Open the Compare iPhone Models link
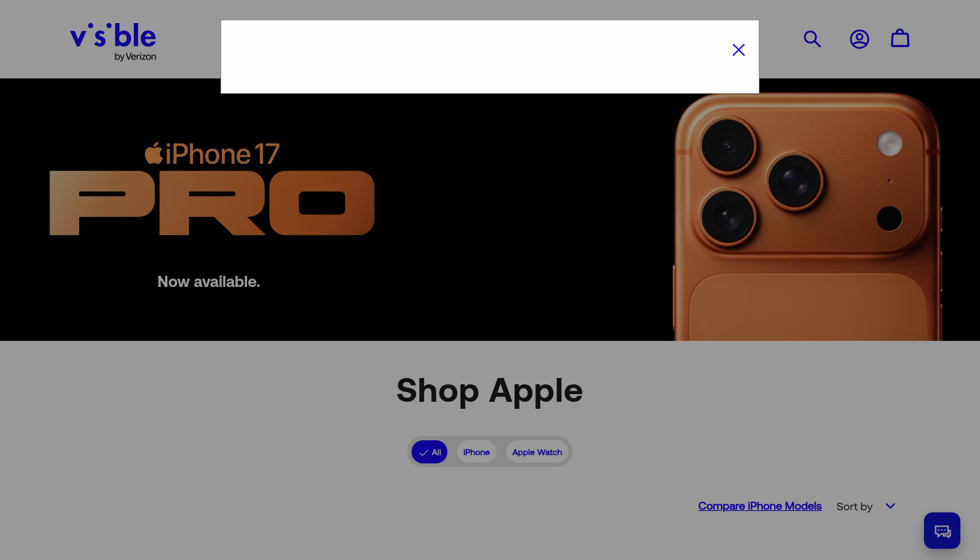980x560 pixels. pos(759,506)
